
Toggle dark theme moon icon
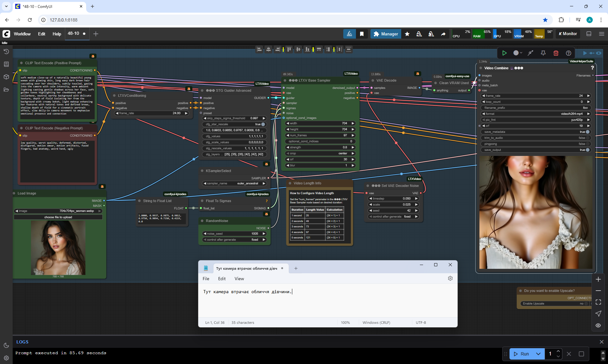[x=6, y=345]
